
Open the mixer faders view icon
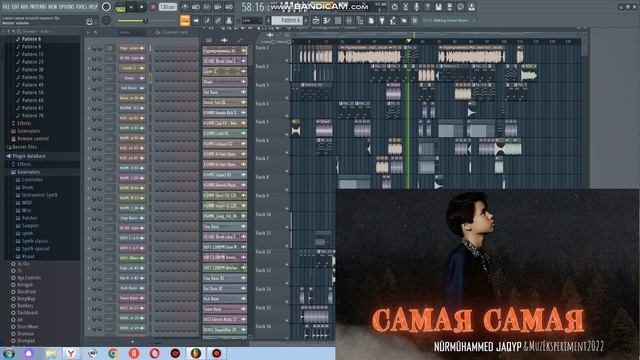(349, 20)
